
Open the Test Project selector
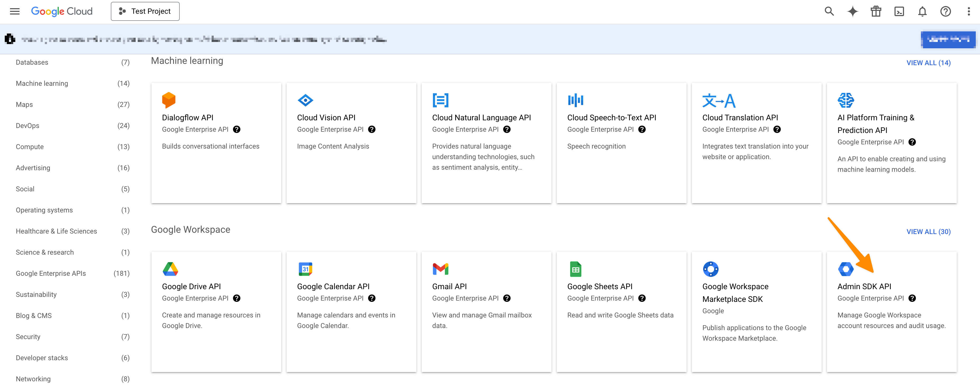(x=145, y=11)
